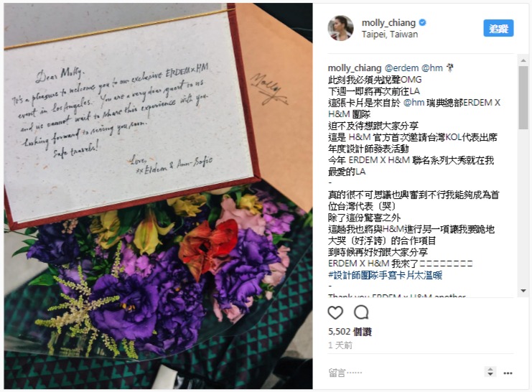Click the caption scrollbar down arrow
Viewport: 532px width, 392px height.
(523, 291)
